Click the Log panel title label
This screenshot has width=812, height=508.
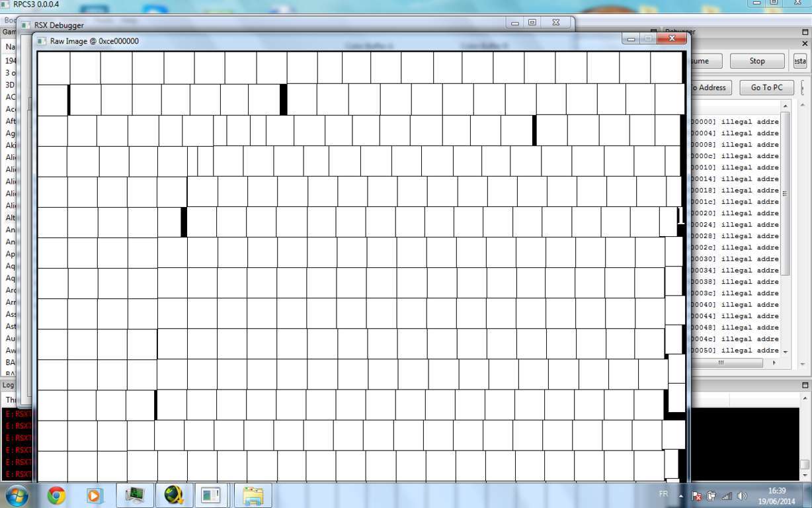[x=8, y=385]
